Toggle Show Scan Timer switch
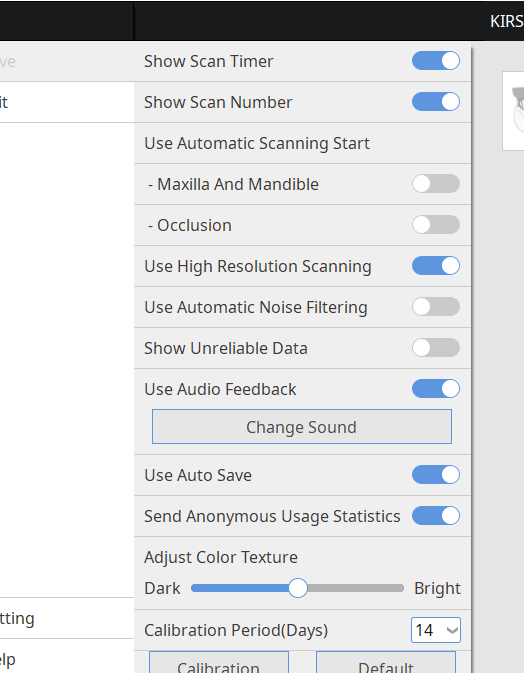The width and height of the screenshot is (524, 673). pyautogui.click(x=436, y=61)
